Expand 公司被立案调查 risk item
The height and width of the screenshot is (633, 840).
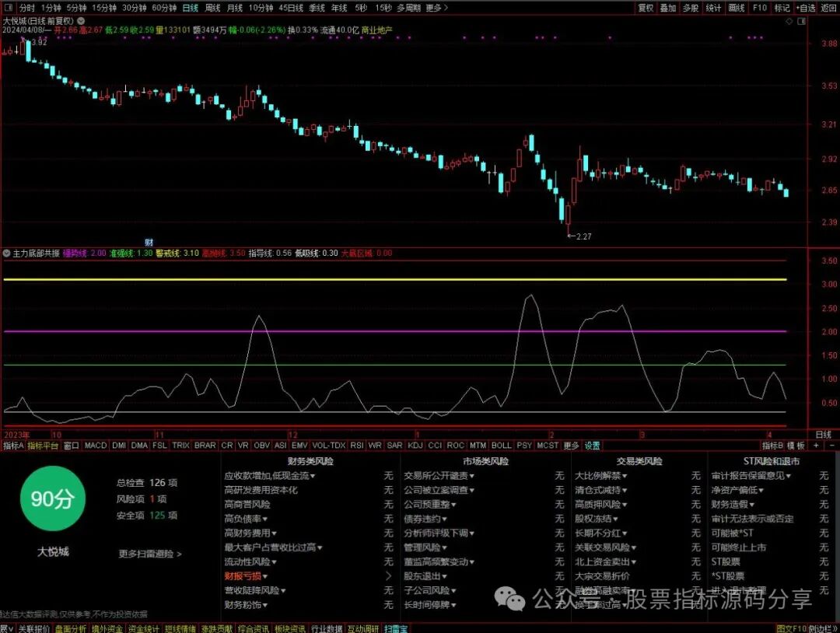439,489
